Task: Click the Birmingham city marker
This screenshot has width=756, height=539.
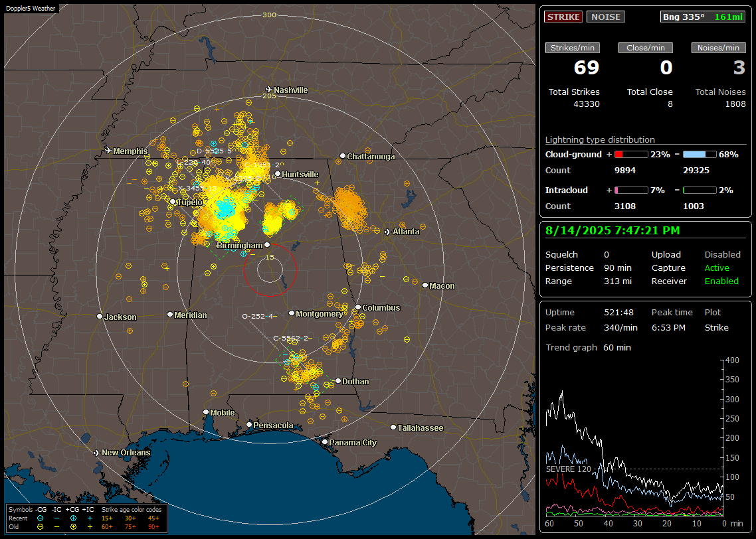Action: coord(267,245)
